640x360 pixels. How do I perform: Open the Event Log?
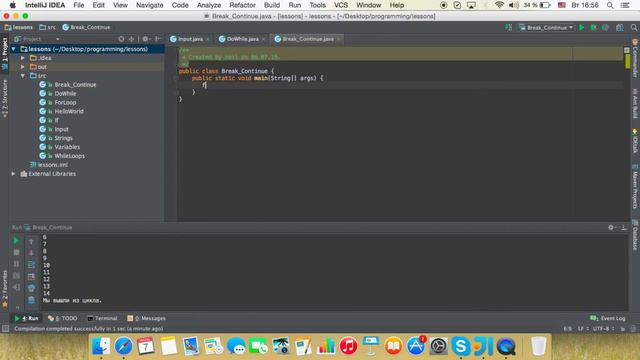[x=608, y=318]
